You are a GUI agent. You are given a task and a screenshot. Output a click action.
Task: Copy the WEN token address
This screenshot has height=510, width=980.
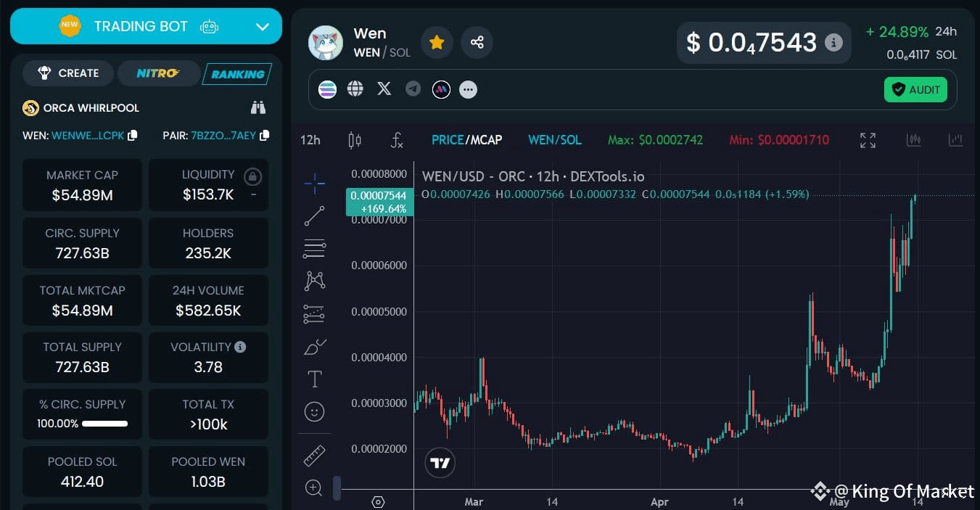click(132, 136)
